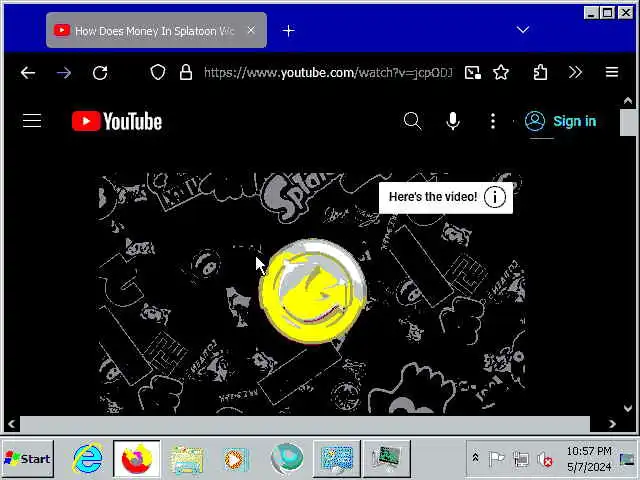Show hidden system tray icons
Image resolution: width=640 pixels, height=480 pixels.
click(x=475, y=458)
